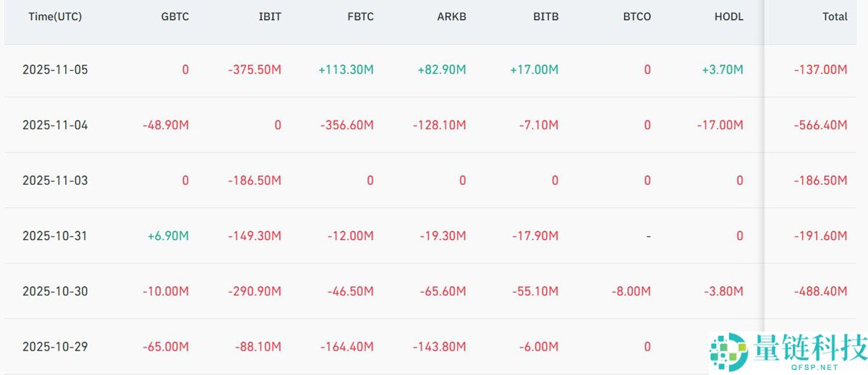Select the 2025-10-30 date row
868x375 pixels.
(x=55, y=292)
